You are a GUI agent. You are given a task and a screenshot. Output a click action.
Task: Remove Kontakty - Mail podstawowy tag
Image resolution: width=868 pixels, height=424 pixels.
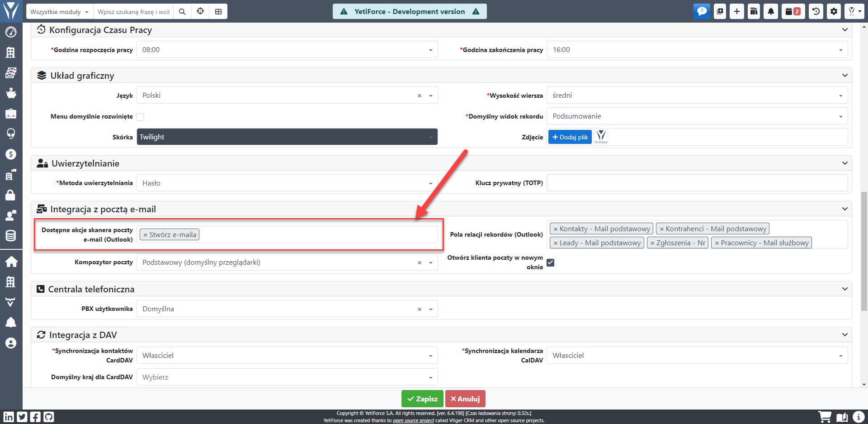[556, 229]
